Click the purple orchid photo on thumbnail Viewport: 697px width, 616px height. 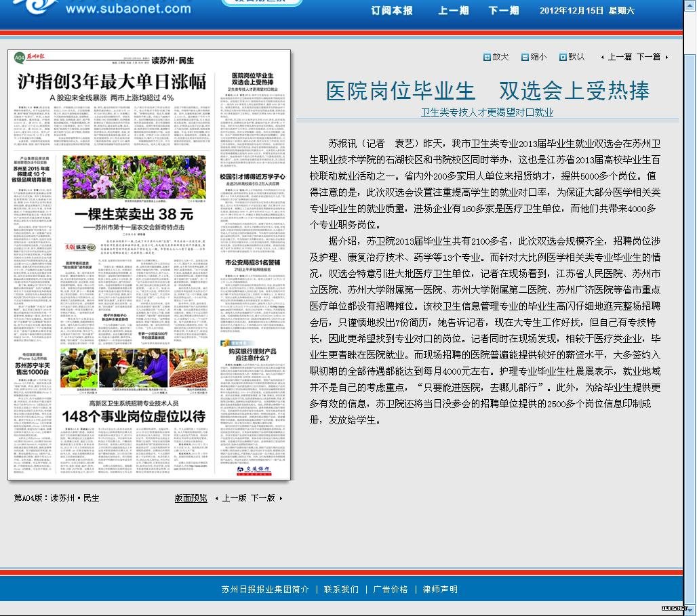(134, 177)
